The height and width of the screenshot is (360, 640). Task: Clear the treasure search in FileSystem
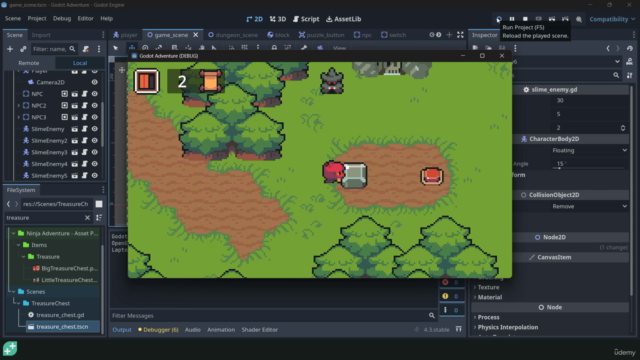[87, 218]
